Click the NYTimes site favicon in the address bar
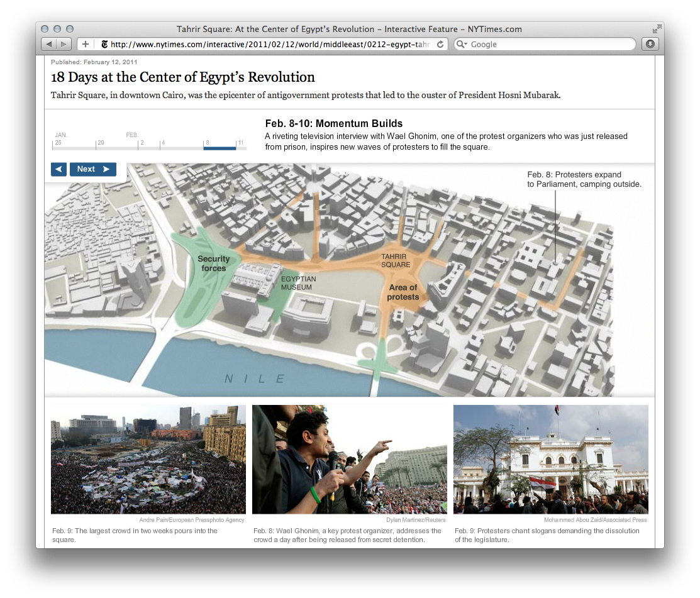Screen dimensions: 700x598 coord(104,44)
